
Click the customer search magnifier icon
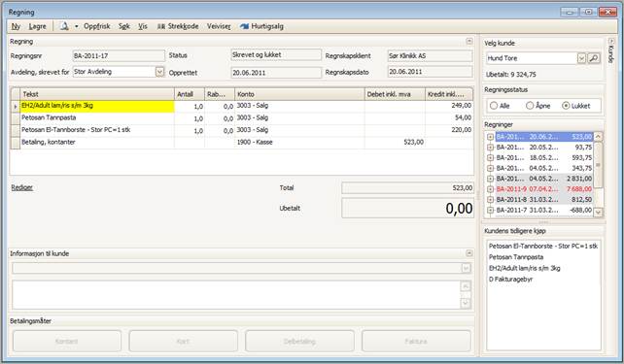coord(594,58)
